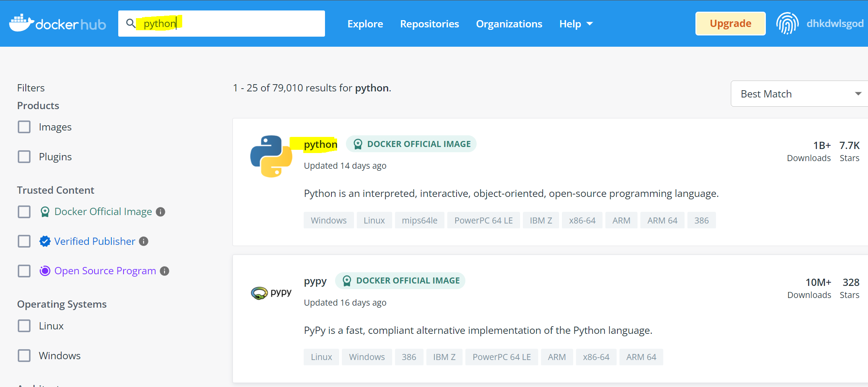The width and height of the screenshot is (868, 387).
Task: Click the Python description text
Action: (x=511, y=194)
